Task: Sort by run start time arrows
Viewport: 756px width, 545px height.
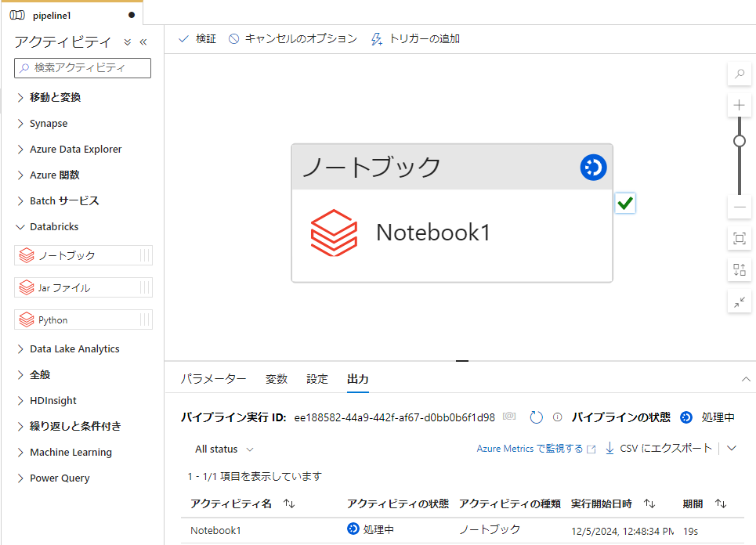Action: 649,503
